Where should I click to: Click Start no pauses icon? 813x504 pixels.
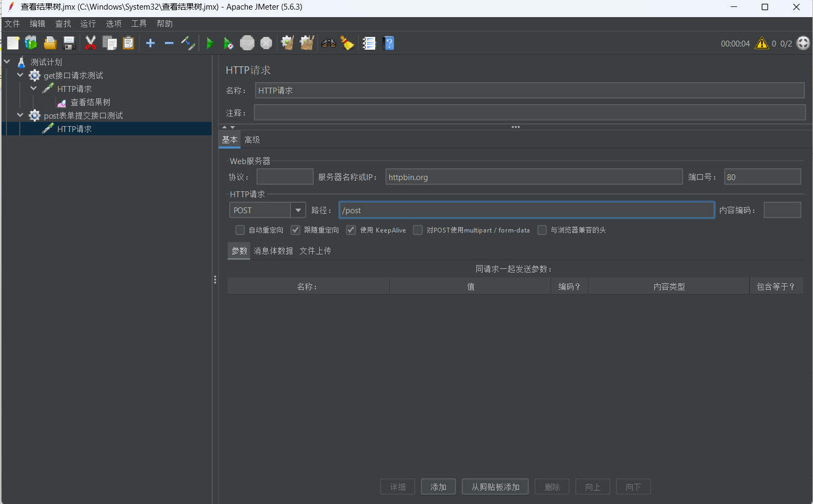228,43
